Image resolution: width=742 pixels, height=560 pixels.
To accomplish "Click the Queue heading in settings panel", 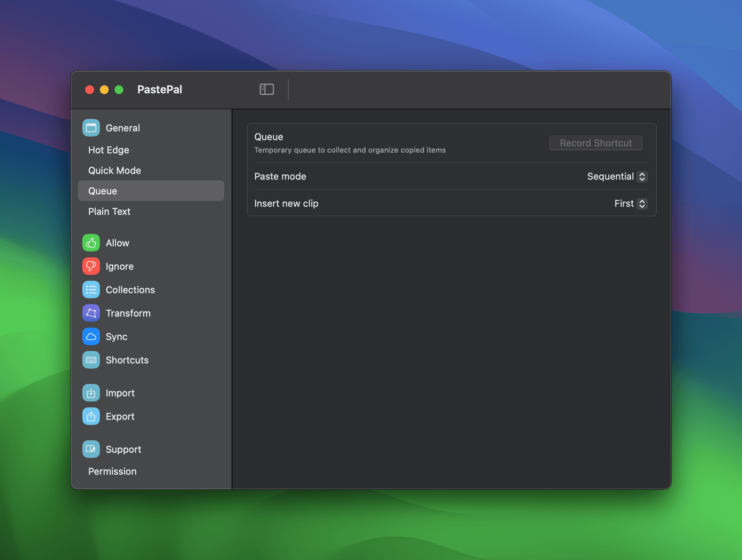I will point(269,137).
